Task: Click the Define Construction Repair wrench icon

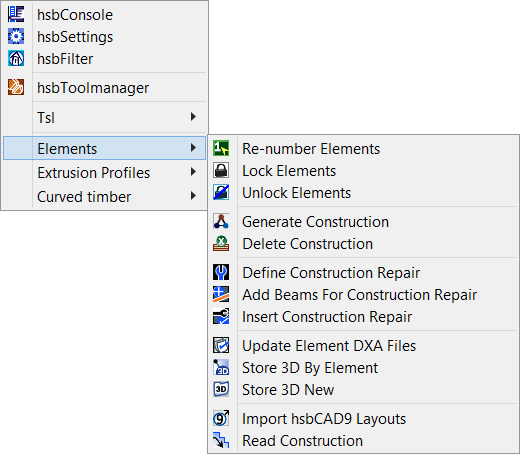Action: click(221, 272)
